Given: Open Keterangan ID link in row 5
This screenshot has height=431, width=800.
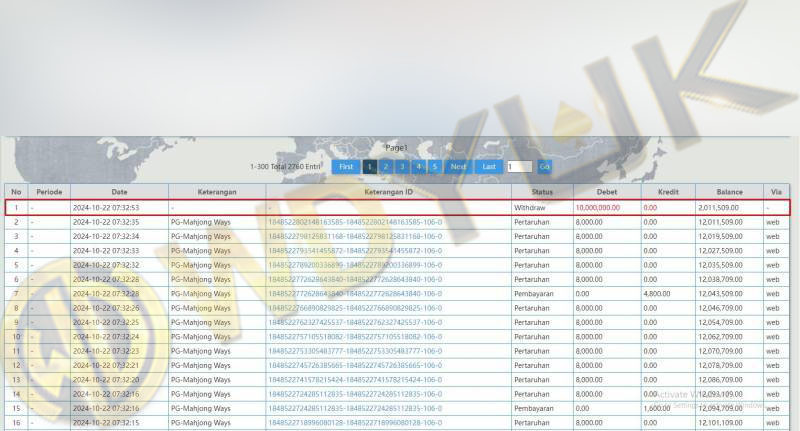Looking at the screenshot, I should [x=355, y=265].
